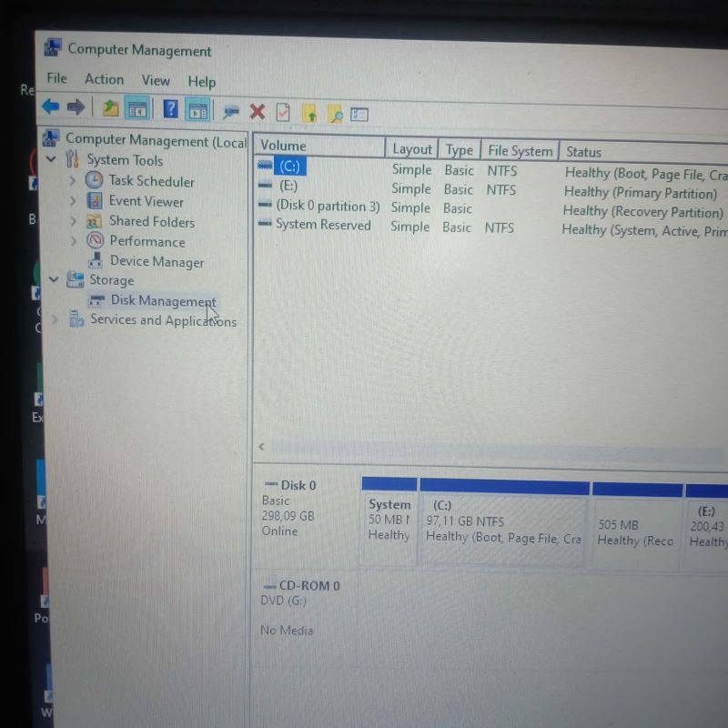728x728 pixels.
Task: Expand the Shared Folders node
Action: pyautogui.click(x=73, y=220)
